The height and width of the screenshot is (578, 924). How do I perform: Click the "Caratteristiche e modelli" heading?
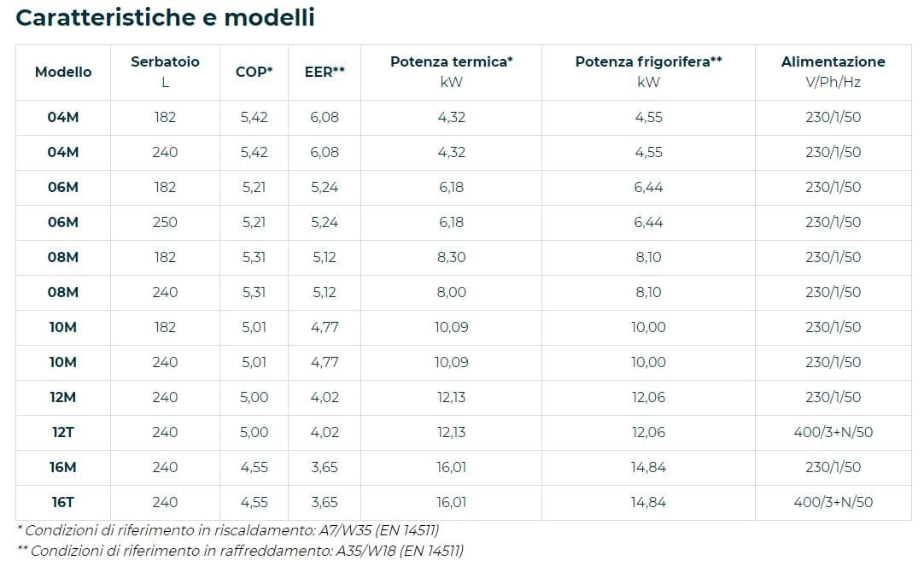tap(166, 18)
